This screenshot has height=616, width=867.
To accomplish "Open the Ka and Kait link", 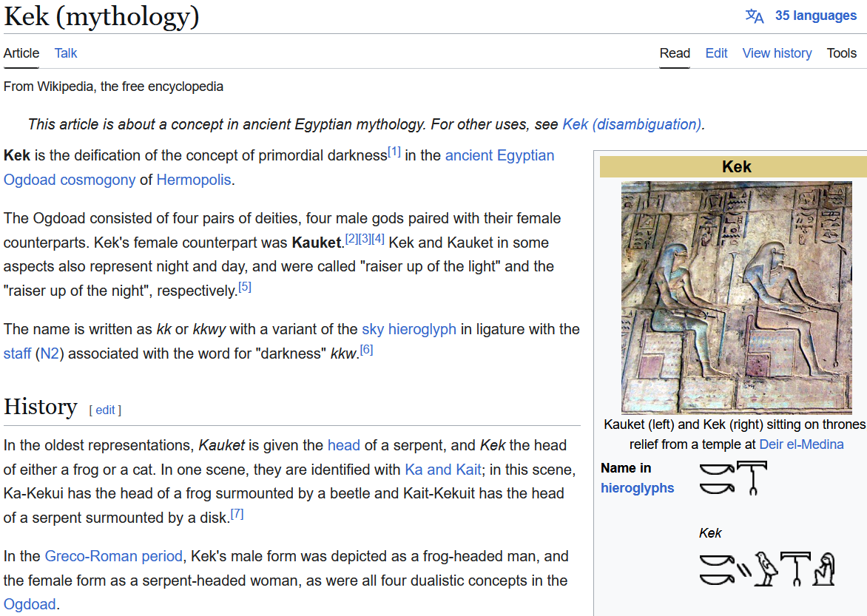I will (443, 470).
